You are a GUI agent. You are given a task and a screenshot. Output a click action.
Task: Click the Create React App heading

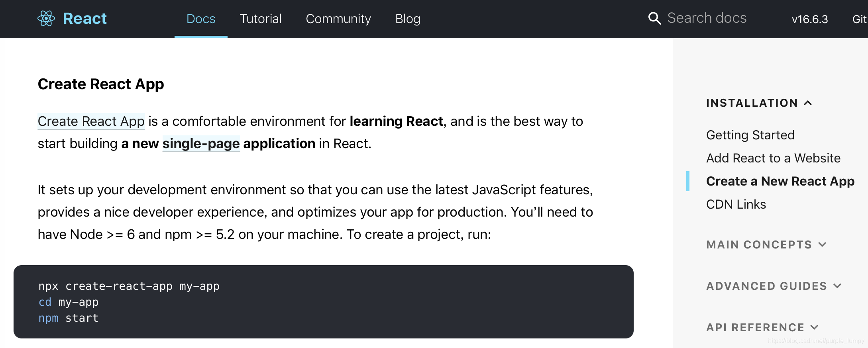101,84
